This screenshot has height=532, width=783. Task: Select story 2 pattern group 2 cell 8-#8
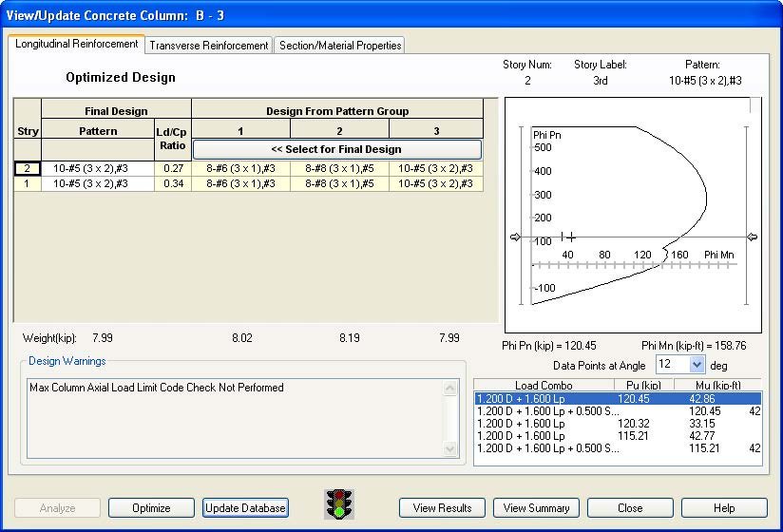(x=339, y=169)
